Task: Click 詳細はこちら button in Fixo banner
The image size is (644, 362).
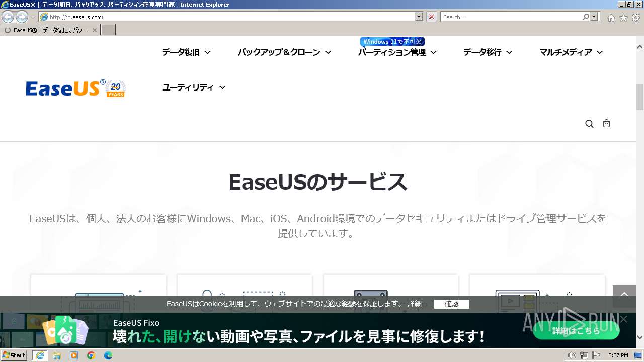Action: click(x=576, y=331)
